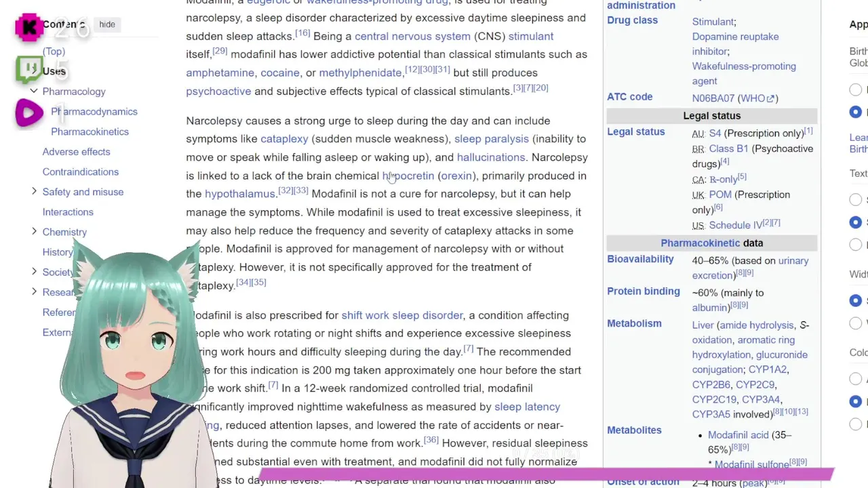Screen dimensions: 868x488
Task: Click Dopamine reuptake inhibitor in infobox
Action: click(735, 44)
